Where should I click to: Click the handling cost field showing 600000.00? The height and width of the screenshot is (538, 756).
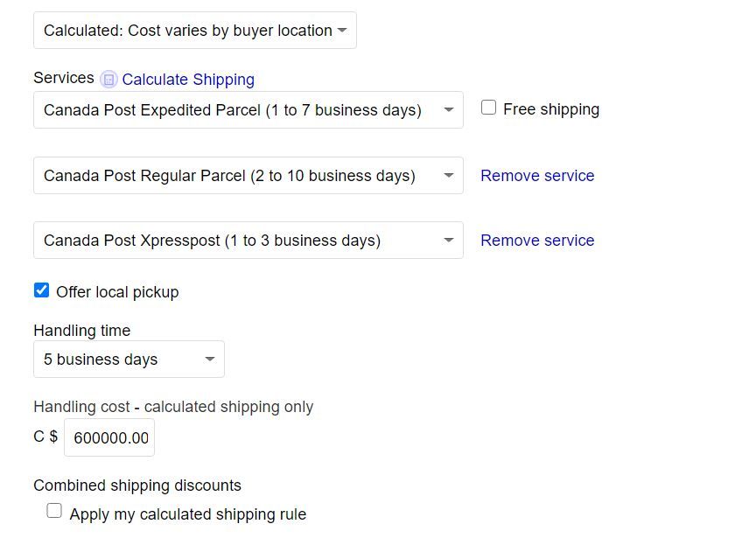click(x=109, y=437)
